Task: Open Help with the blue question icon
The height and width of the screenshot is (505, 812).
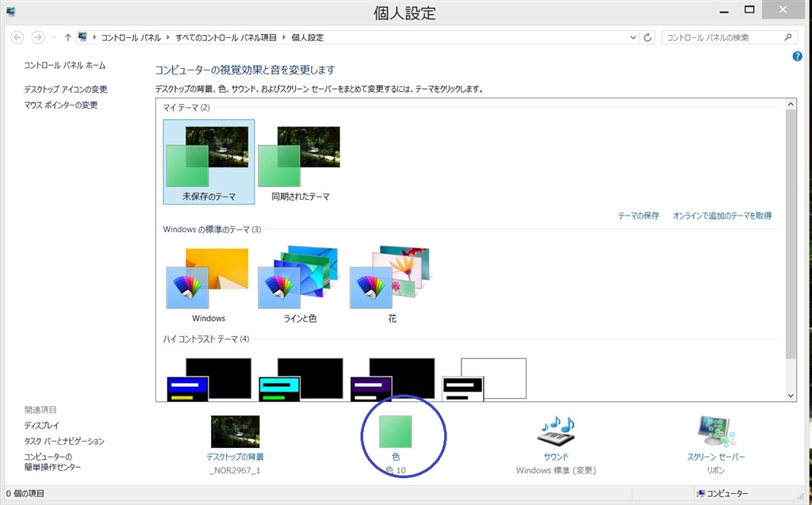Action: [798, 56]
